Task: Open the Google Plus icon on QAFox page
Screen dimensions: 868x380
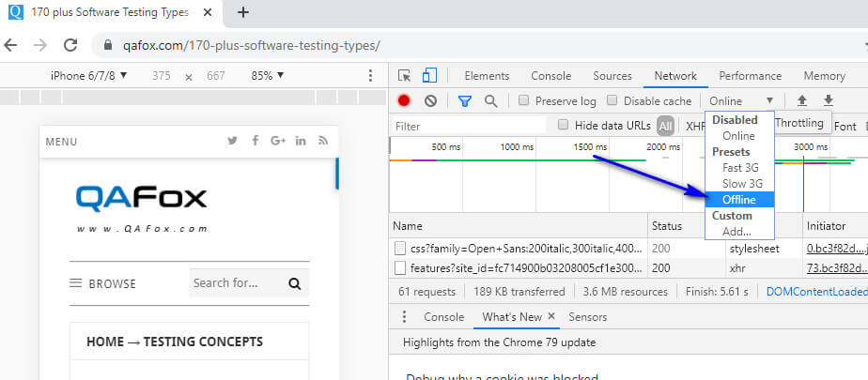Action: tap(278, 141)
